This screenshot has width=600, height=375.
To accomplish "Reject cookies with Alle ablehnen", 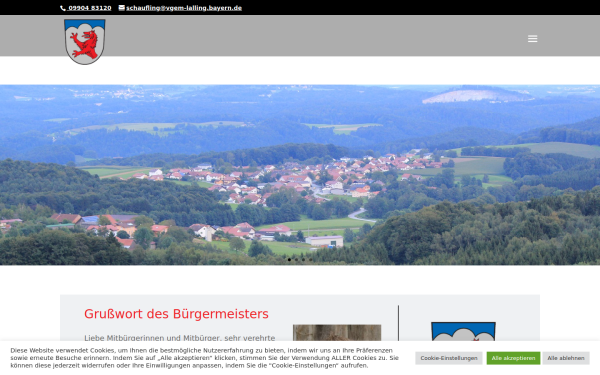I will (566, 358).
